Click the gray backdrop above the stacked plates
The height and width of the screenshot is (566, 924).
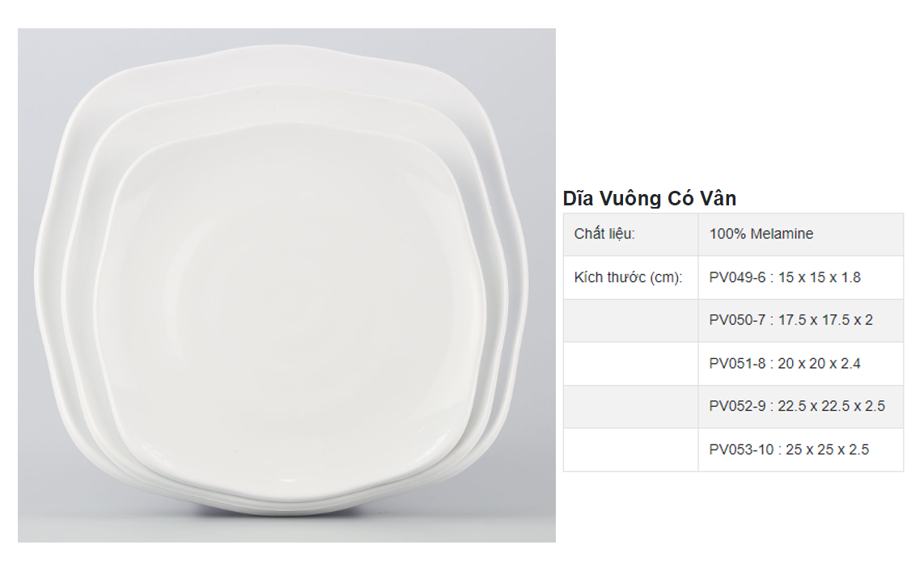[x=283, y=36]
